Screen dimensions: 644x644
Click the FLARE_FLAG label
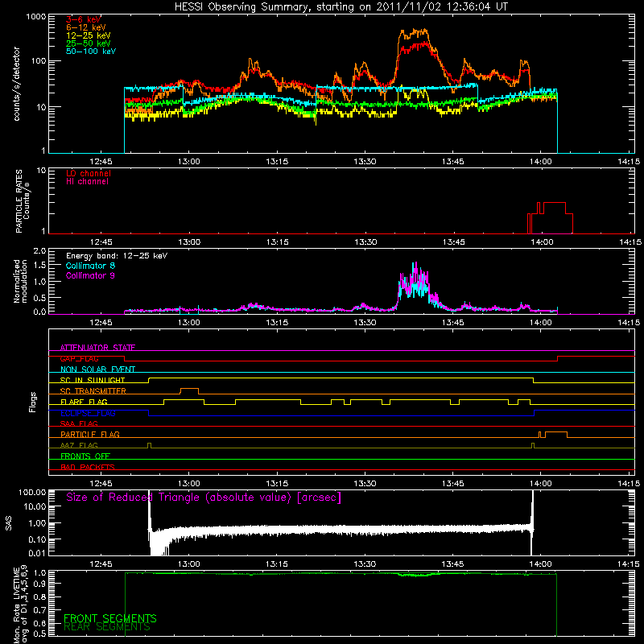click(x=84, y=402)
